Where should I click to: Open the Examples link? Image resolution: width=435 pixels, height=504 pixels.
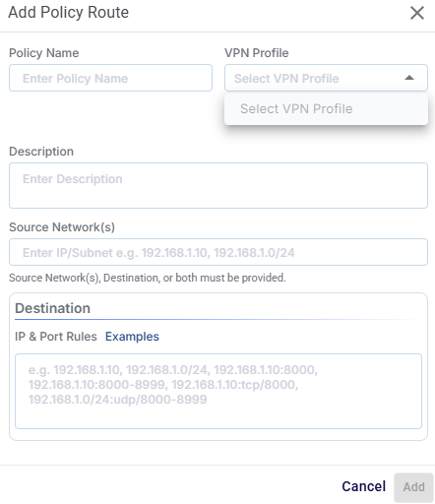pos(132,337)
